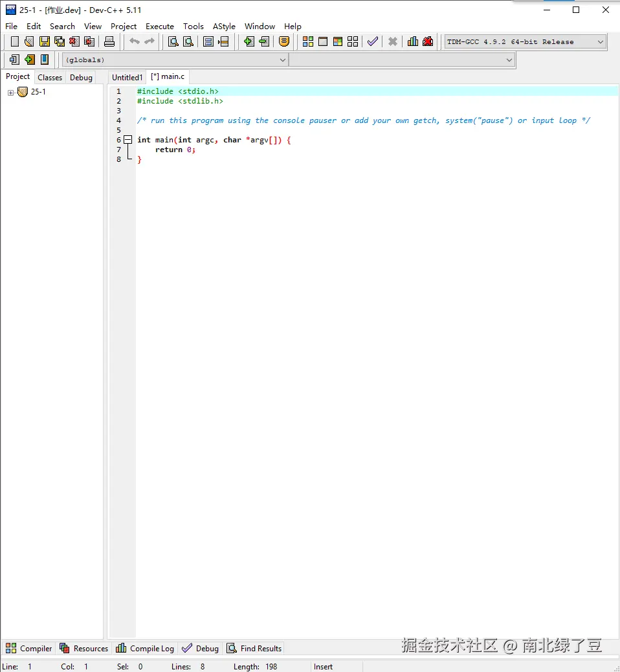Screen dimensions: 620x672
Task: Open the Tools menu
Action: coord(194,26)
